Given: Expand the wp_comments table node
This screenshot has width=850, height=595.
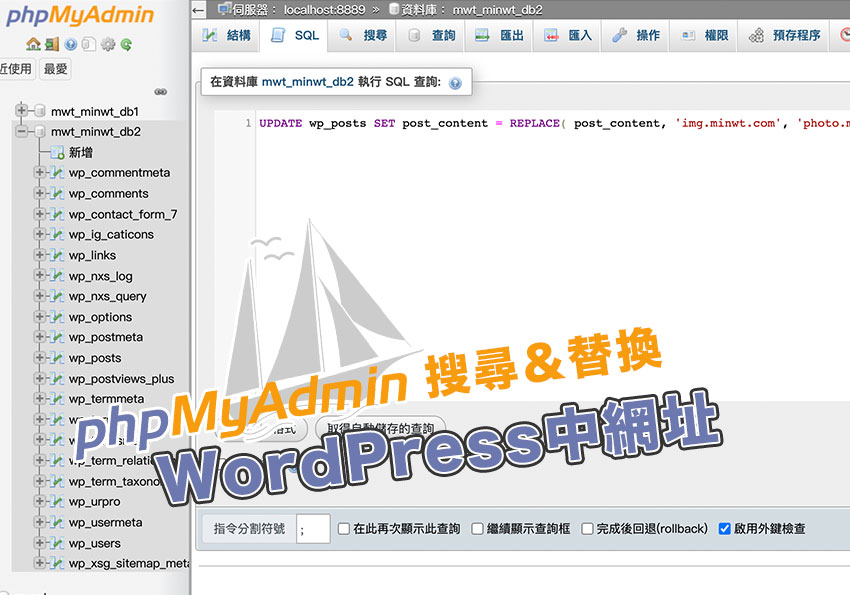Looking at the screenshot, I should coord(39,193).
